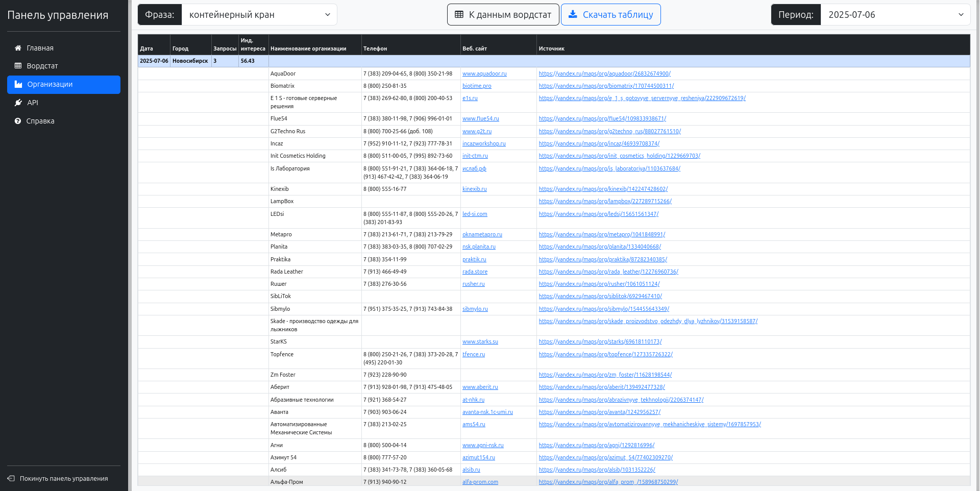This screenshot has width=980, height=491.
Task: Select the Организации menu item
Action: [64, 85]
